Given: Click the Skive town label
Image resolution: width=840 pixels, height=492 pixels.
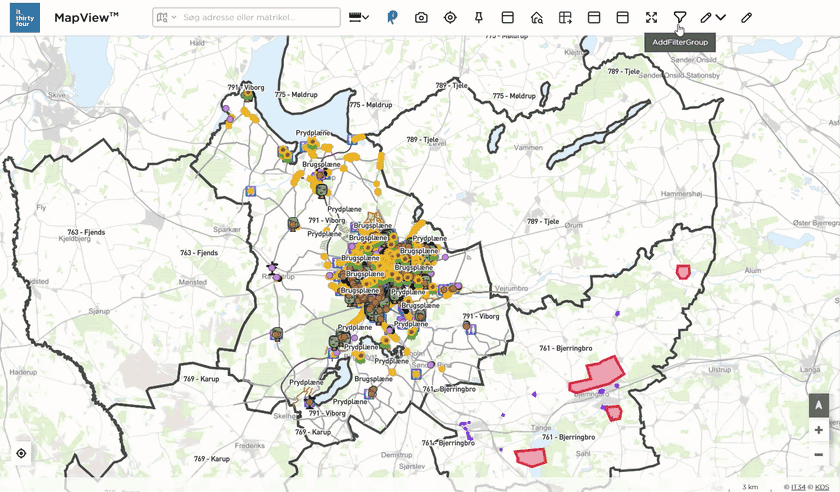Looking at the screenshot, I should pos(57,95).
